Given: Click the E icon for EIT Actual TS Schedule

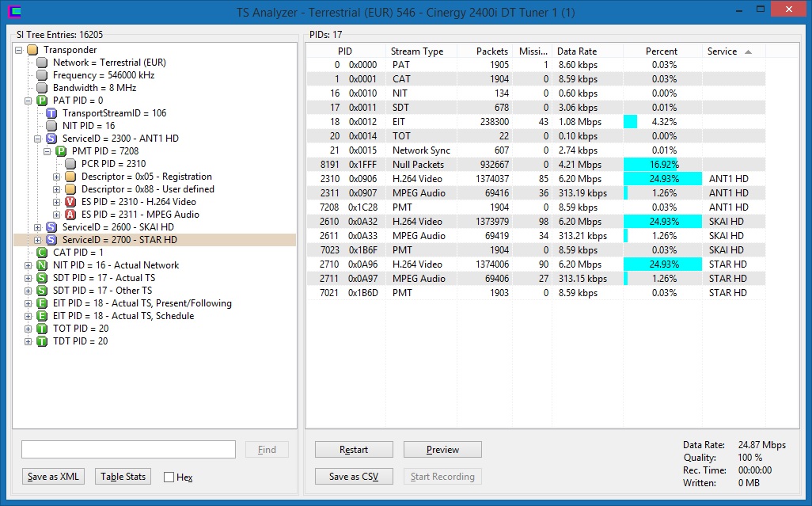Looking at the screenshot, I should [x=42, y=316].
